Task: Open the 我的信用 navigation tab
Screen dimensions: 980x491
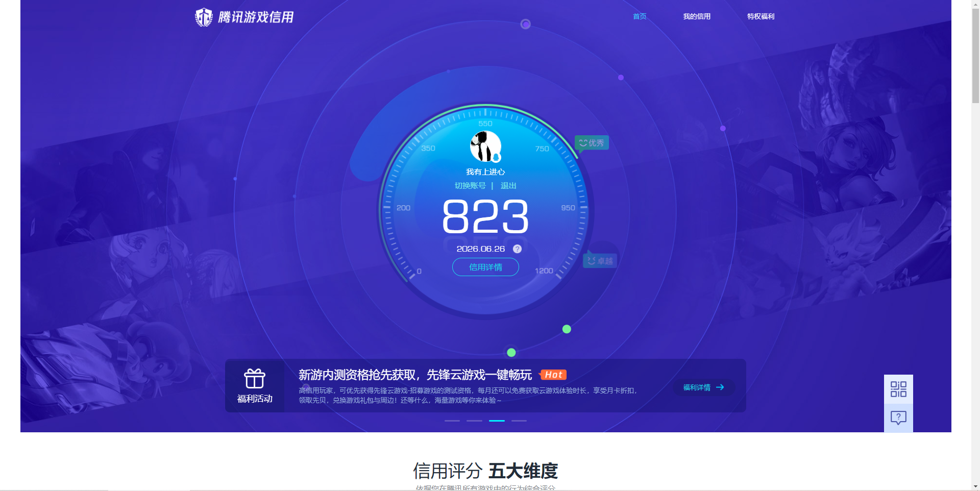Action: coord(697,16)
